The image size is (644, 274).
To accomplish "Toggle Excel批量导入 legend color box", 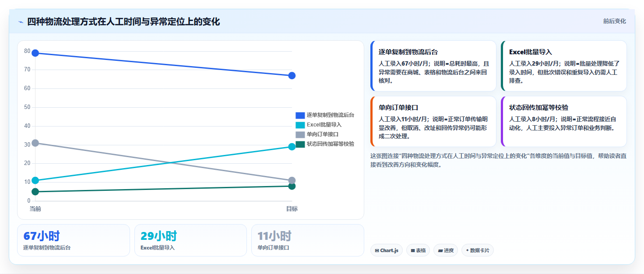I will click(300, 125).
